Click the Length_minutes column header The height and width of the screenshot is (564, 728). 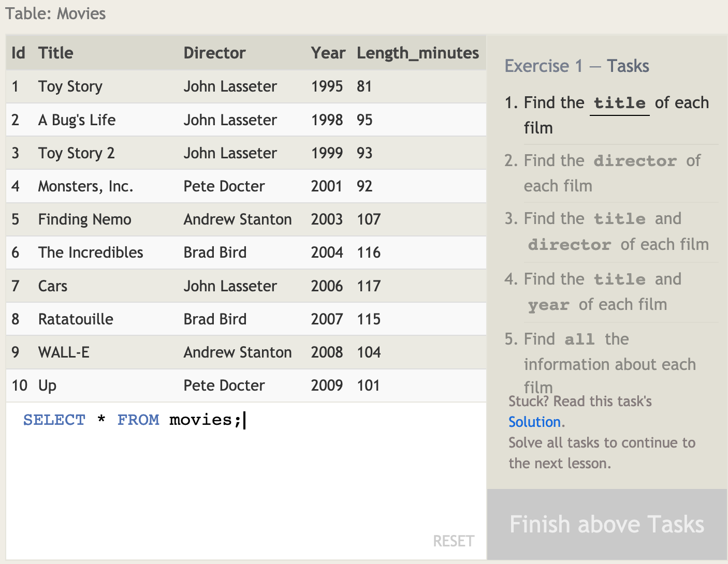pyautogui.click(x=417, y=53)
